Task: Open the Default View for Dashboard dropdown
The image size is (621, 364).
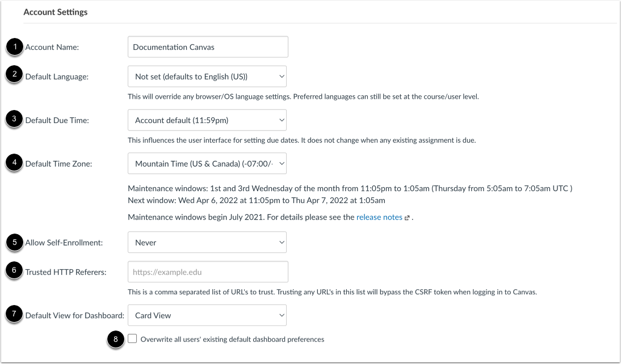Action: coord(207,315)
